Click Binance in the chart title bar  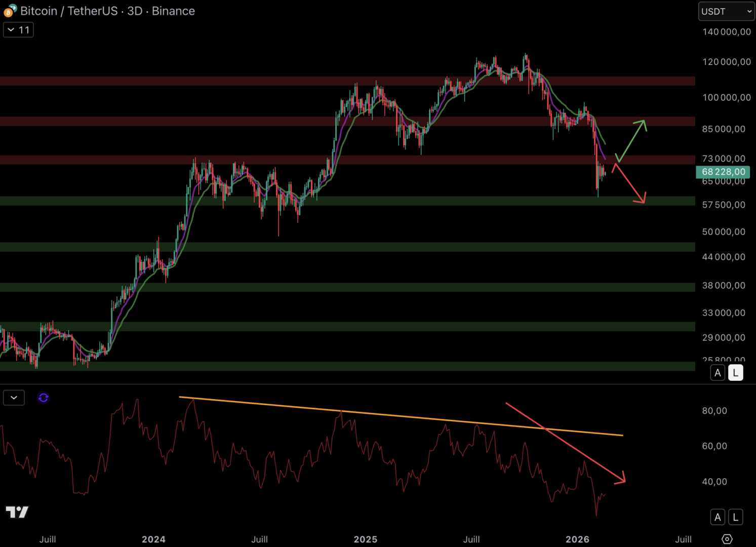[173, 11]
